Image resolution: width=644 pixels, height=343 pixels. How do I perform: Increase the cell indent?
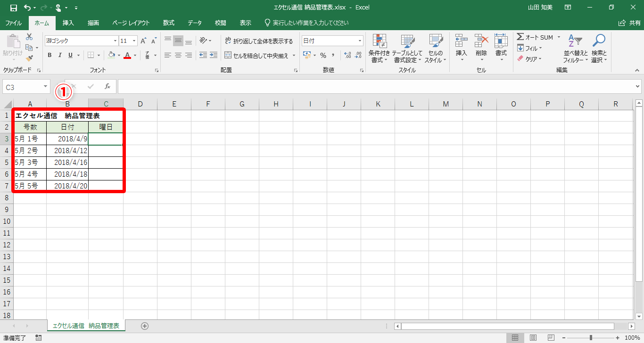(215, 55)
